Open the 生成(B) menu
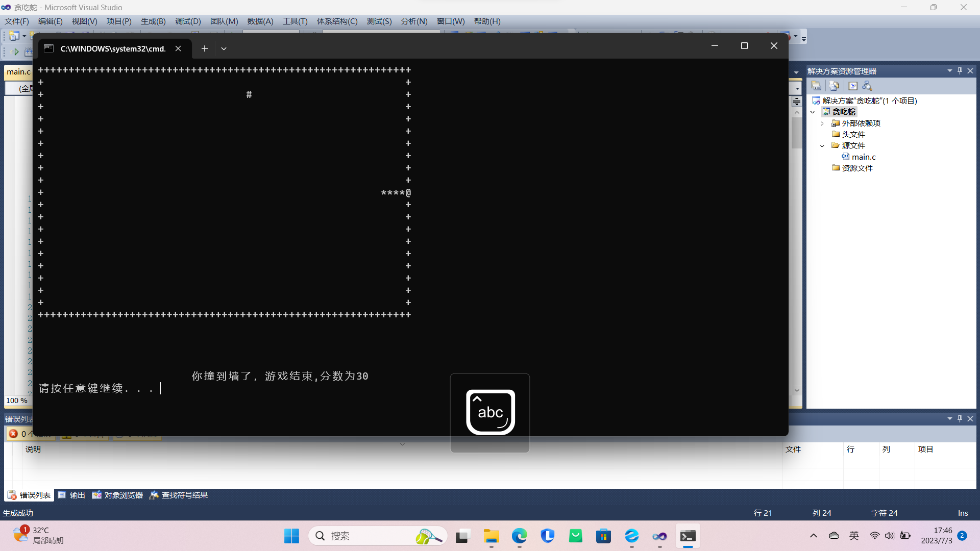Screen dimensions: 980x551 point(153,21)
